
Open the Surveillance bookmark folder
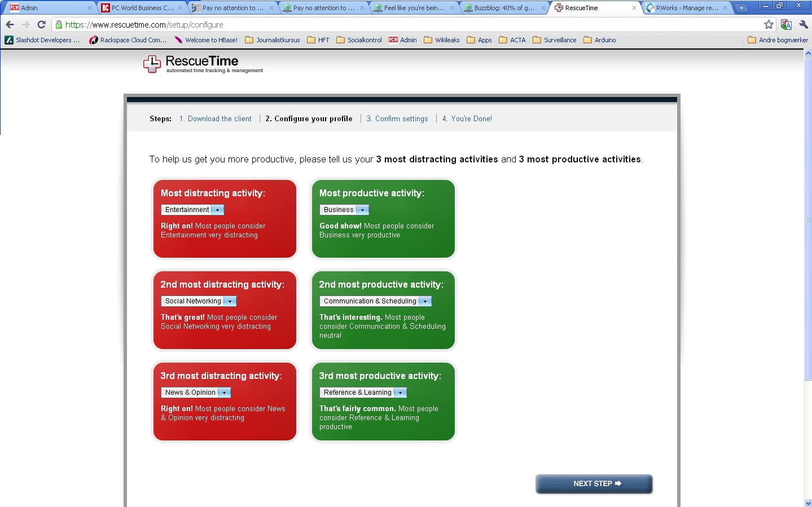coord(555,40)
